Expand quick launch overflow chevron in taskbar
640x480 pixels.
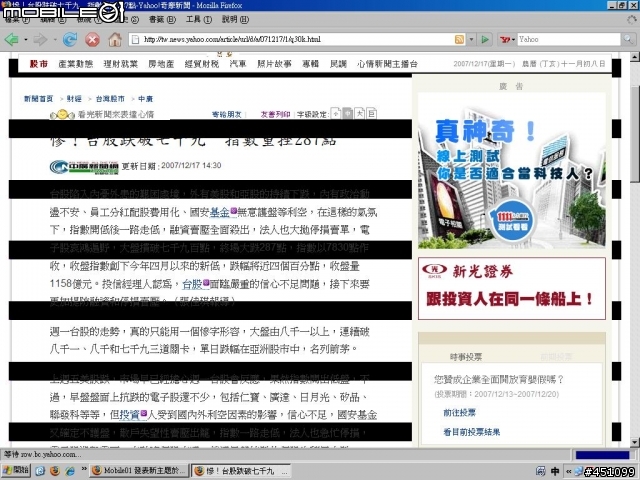pos(84,468)
